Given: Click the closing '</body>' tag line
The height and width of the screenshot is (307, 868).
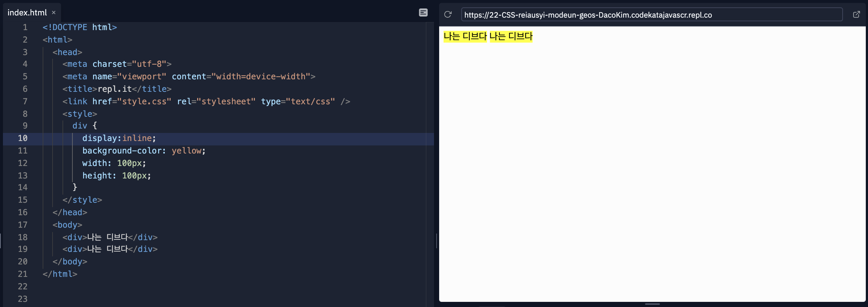Looking at the screenshot, I should (70, 261).
